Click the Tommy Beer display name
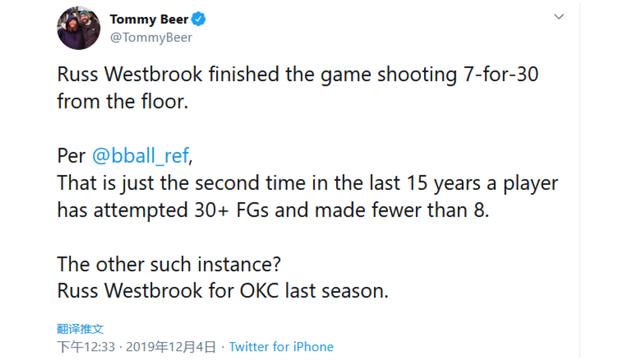Screen dimensions: 640x360 click(149, 19)
